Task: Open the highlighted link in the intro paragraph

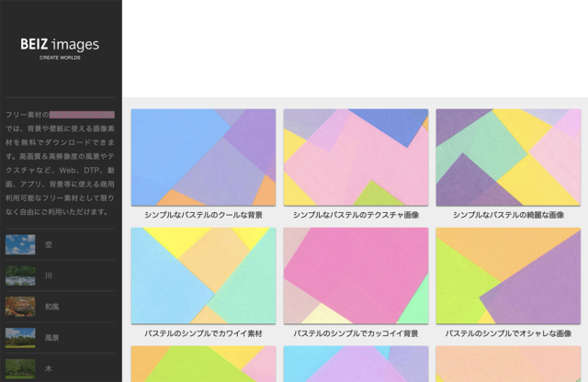Action: (x=82, y=115)
